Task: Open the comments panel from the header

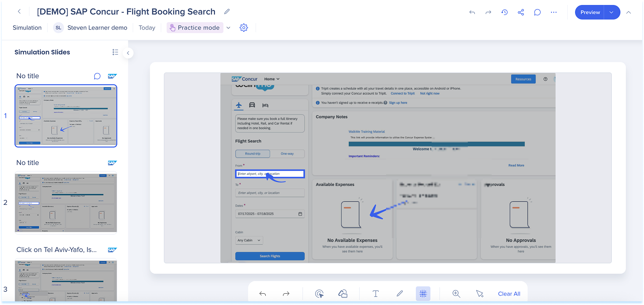Action: [x=537, y=12]
